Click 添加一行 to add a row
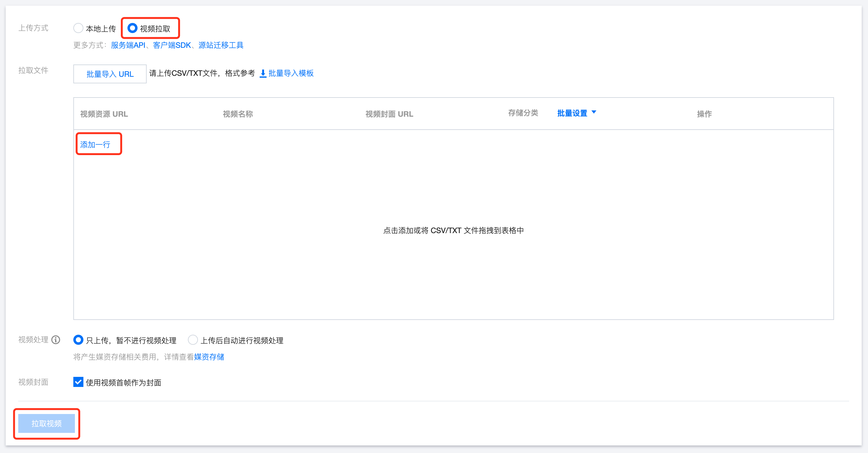This screenshot has height=453, width=868. [95, 144]
